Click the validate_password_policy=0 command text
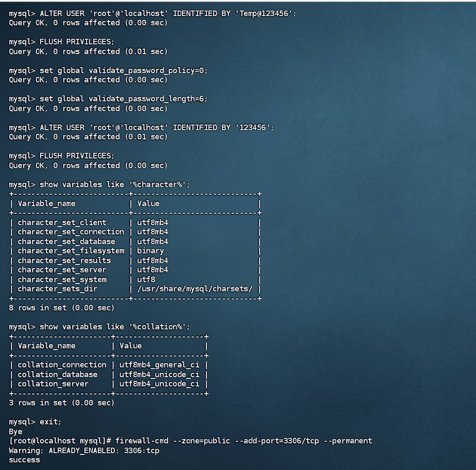476x470 pixels. [x=124, y=71]
